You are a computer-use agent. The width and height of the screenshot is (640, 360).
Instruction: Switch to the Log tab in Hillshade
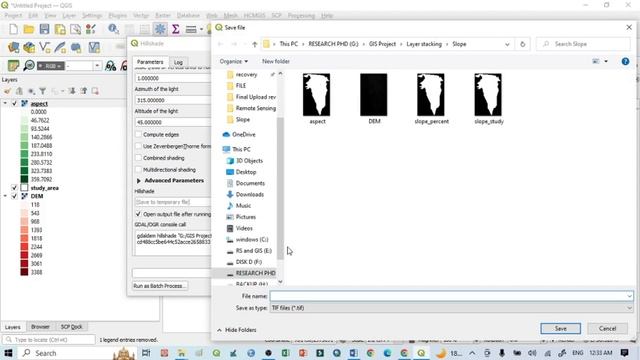coord(178,62)
